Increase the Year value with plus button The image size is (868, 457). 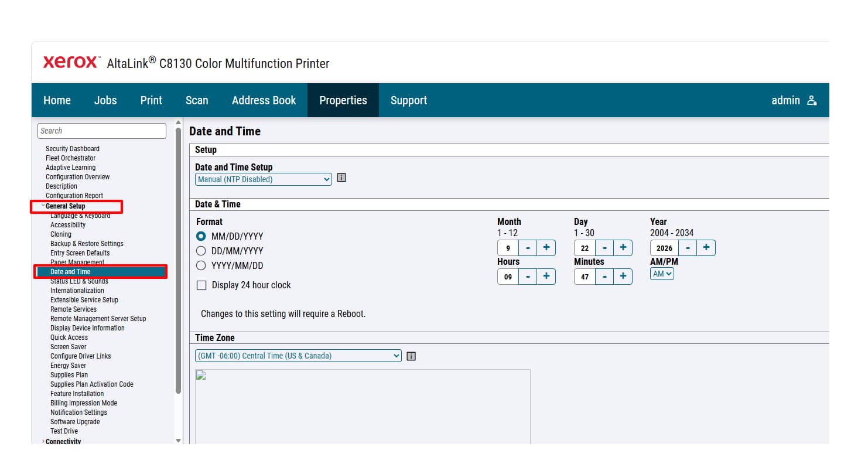[706, 248]
